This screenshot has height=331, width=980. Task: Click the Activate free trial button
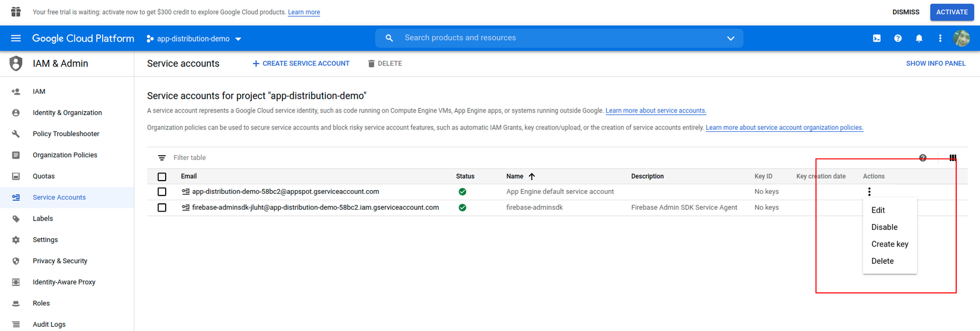click(x=951, y=12)
